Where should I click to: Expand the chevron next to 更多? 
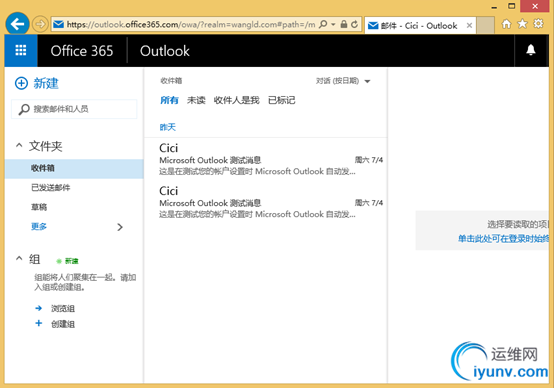pos(120,227)
